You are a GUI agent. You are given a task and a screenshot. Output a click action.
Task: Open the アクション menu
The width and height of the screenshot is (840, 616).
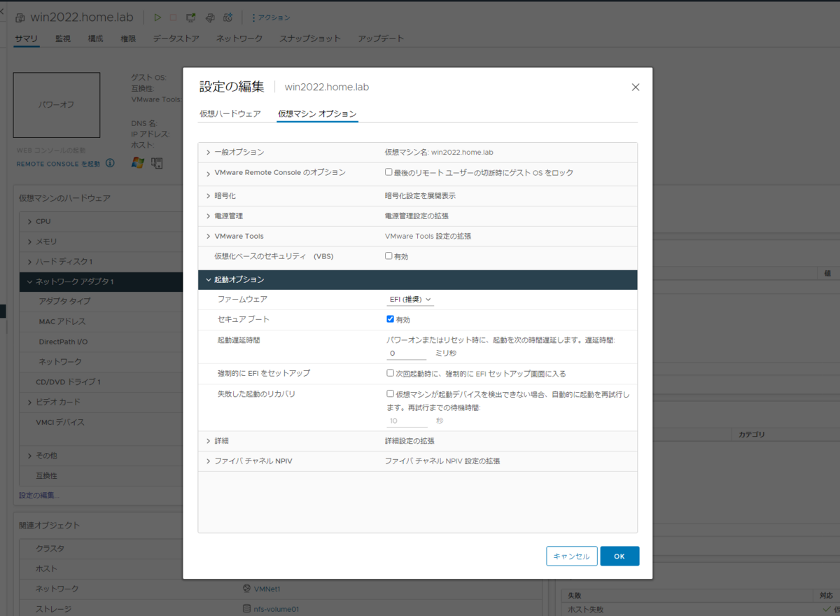pos(271,17)
